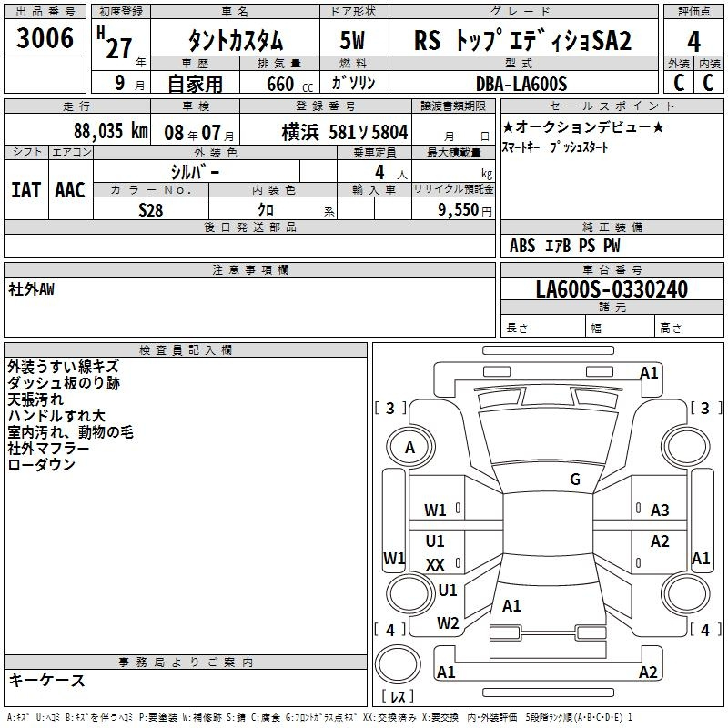Select the inspector note 社外マフラー
The height and width of the screenshot is (728, 728).
(48, 449)
